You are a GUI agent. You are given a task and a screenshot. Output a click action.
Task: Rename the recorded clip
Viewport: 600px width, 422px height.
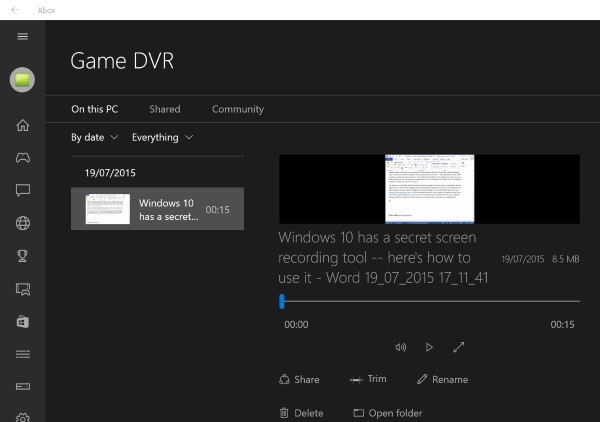(x=442, y=380)
